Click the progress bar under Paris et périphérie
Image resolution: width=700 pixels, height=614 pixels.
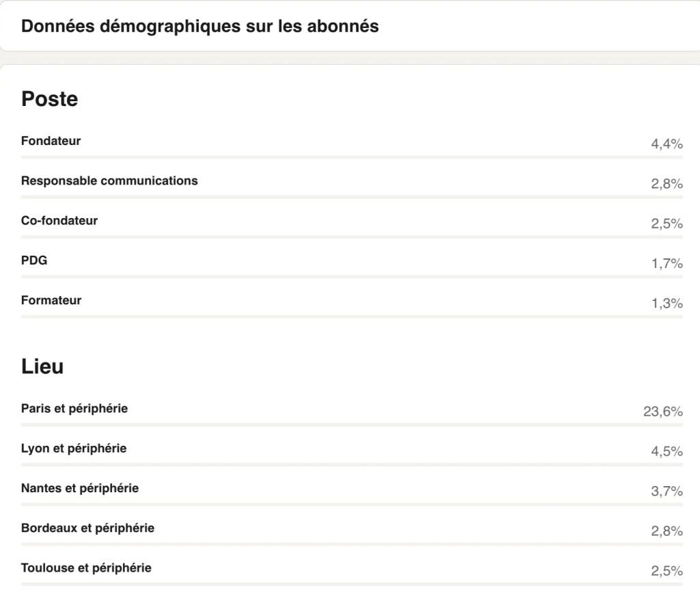point(352,425)
